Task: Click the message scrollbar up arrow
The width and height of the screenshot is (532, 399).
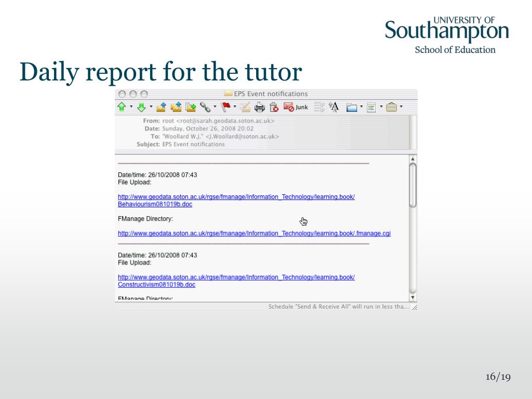Action: point(413,159)
